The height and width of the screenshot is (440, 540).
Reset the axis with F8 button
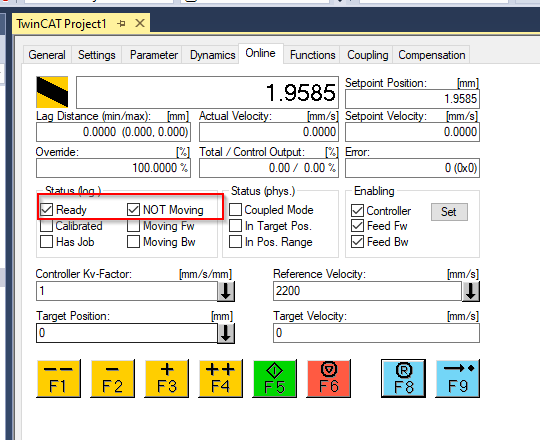(403, 378)
